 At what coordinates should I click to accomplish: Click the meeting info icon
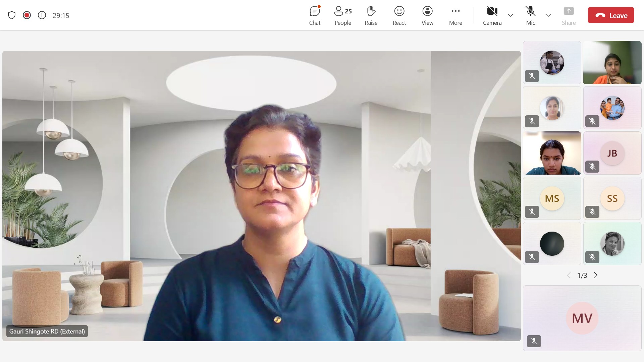(x=42, y=15)
